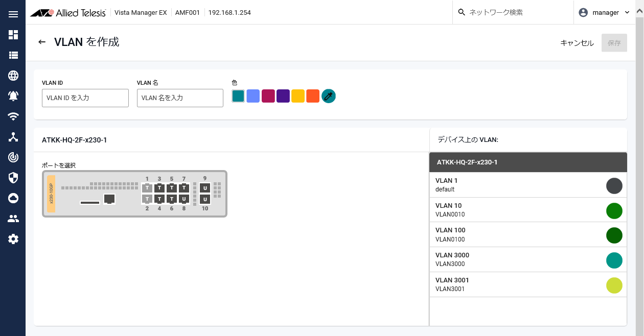The image size is (644, 336).
Task: Click the キャンセル button
Action: pos(577,43)
